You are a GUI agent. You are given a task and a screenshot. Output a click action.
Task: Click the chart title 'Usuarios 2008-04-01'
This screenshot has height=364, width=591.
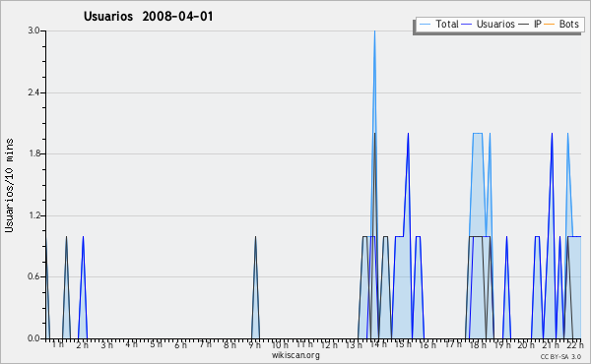click(148, 17)
